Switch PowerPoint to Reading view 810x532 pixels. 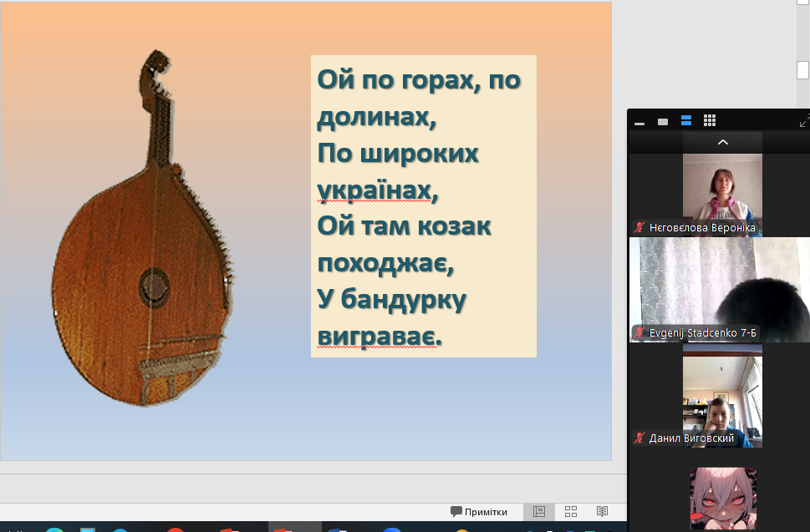(603, 511)
